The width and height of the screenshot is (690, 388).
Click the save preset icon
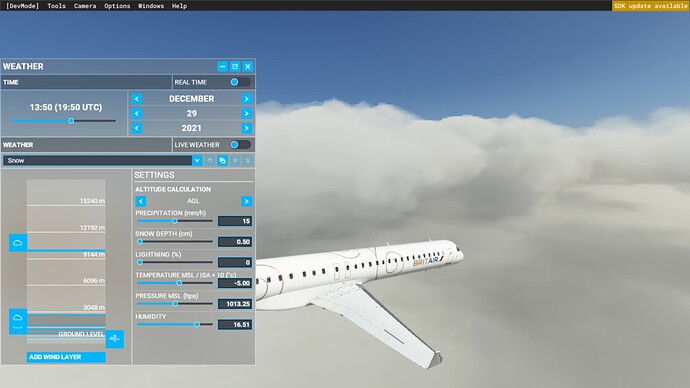[210, 161]
